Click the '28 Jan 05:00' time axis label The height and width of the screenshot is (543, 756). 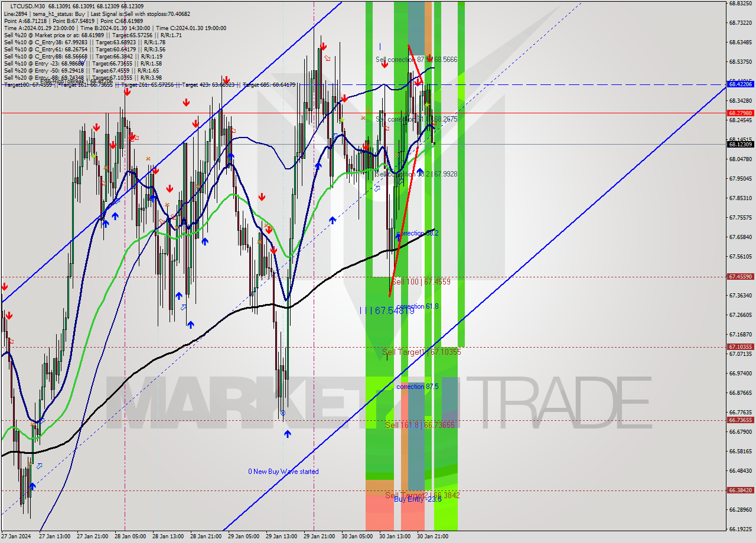(x=131, y=537)
